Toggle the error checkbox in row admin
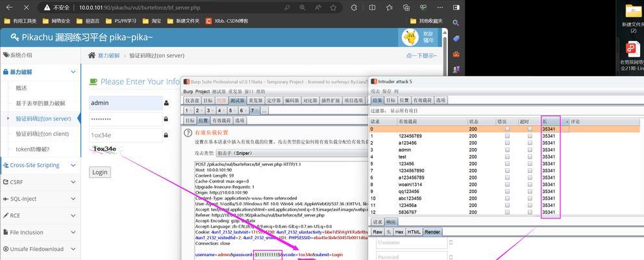Screen dimensions: 644x260 pyautogui.click(x=507, y=149)
